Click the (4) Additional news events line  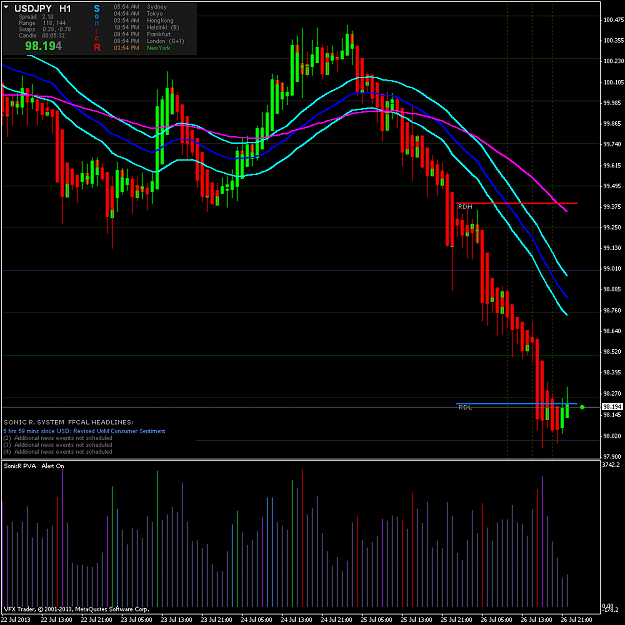tap(58, 452)
